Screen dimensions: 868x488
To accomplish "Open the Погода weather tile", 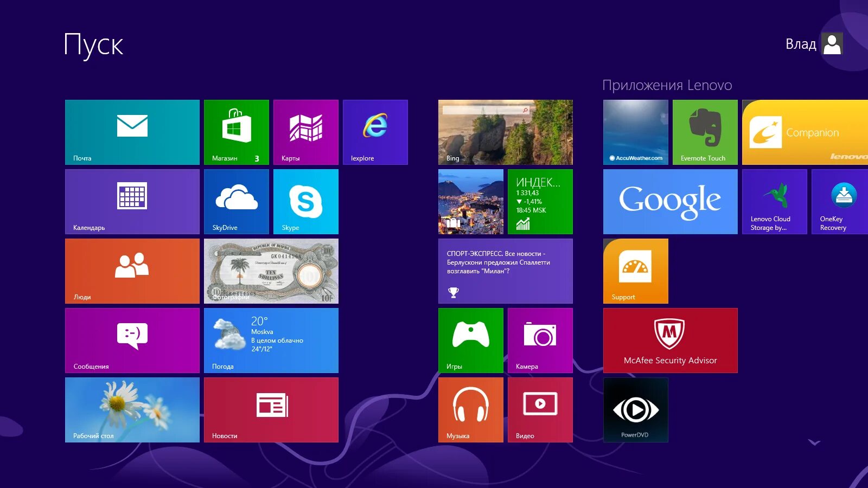I will pos(271,341).
